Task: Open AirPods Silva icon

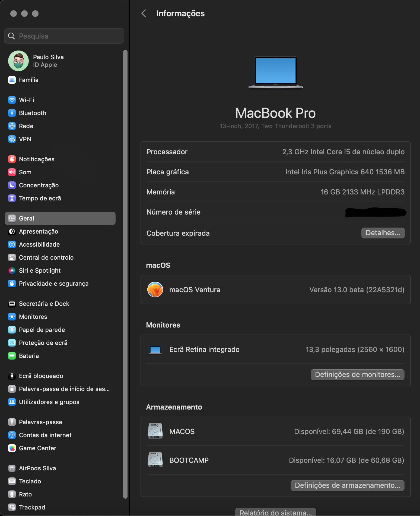Action: pos(12,468)
